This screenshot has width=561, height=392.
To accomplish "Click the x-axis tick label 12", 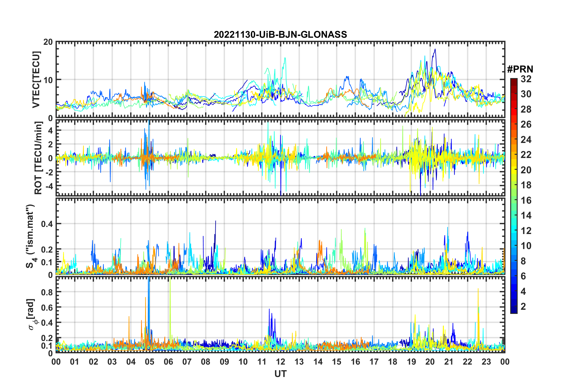I will tap(280, 362).
